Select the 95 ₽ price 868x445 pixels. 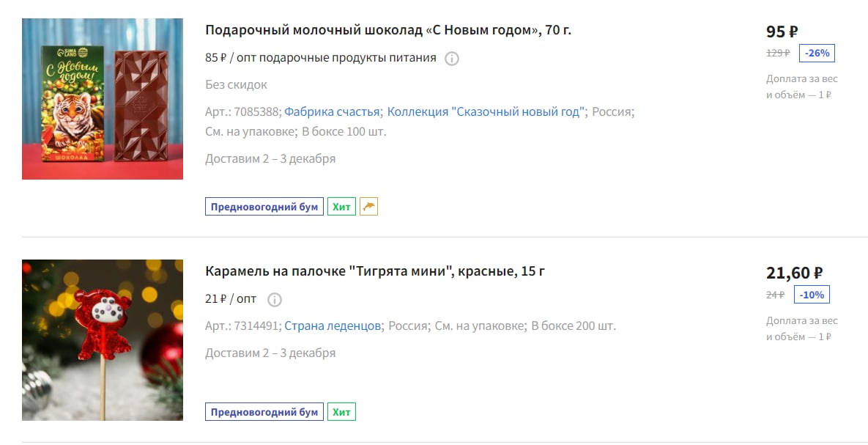click(x=782, y=32)
